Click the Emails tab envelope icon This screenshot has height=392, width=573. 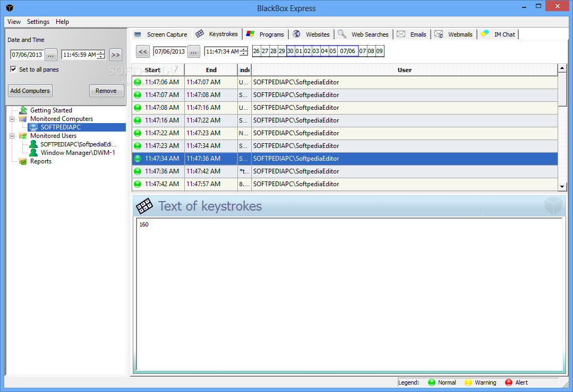point(401,34)
